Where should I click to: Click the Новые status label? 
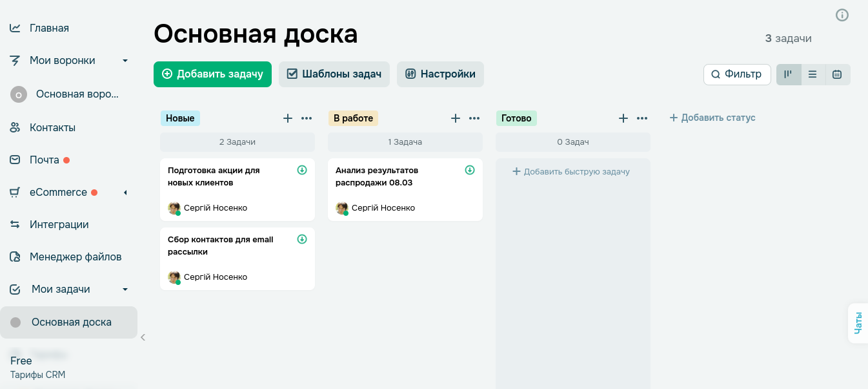(x=180, y=118)
